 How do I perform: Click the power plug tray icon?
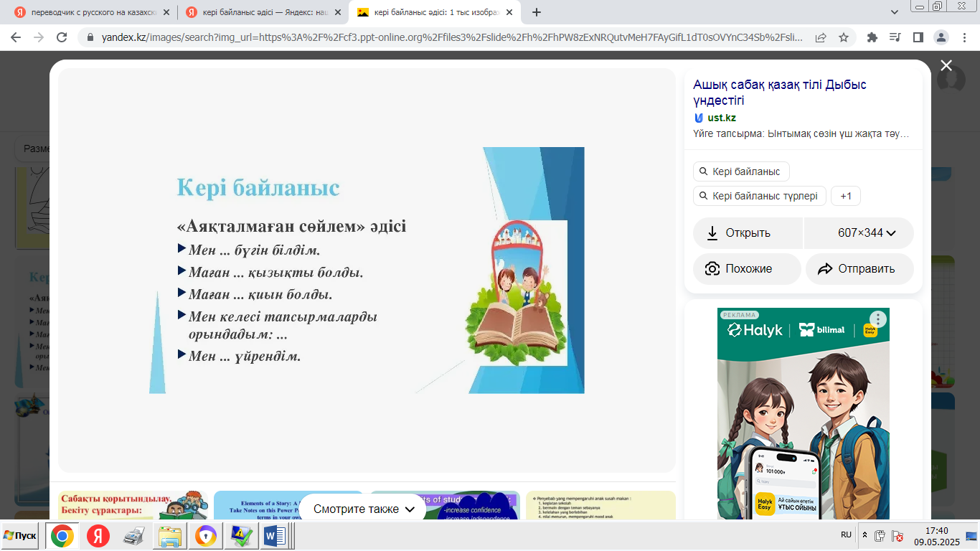coord(880,535)
